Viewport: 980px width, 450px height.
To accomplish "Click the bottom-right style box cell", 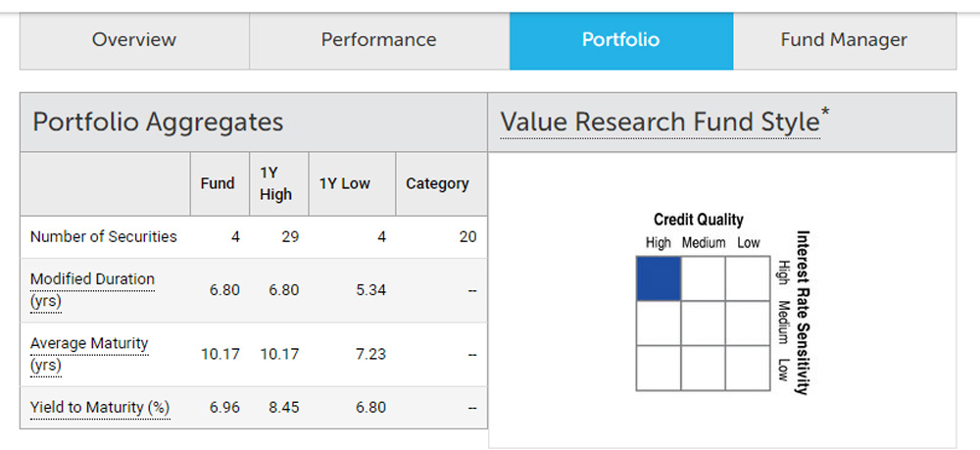I will point(748,368).
